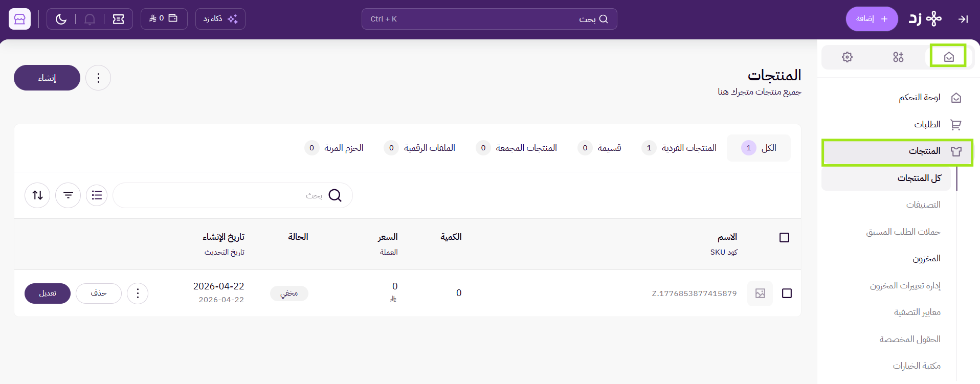
Task: Check the product row checkbox
Action: point(787,293)
